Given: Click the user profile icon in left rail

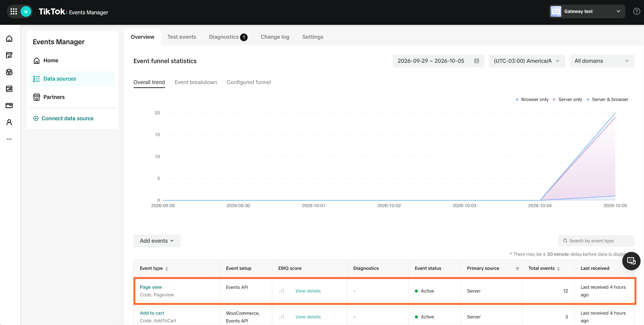Looking at the screenshot, I should (9, 122).
